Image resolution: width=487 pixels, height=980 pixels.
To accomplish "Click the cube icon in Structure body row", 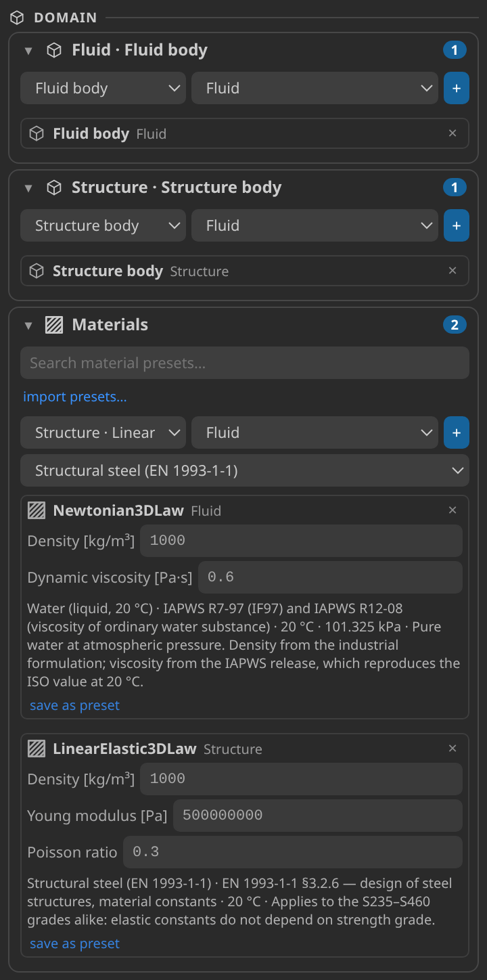I will pyautogui.click(x=37, y=271).
